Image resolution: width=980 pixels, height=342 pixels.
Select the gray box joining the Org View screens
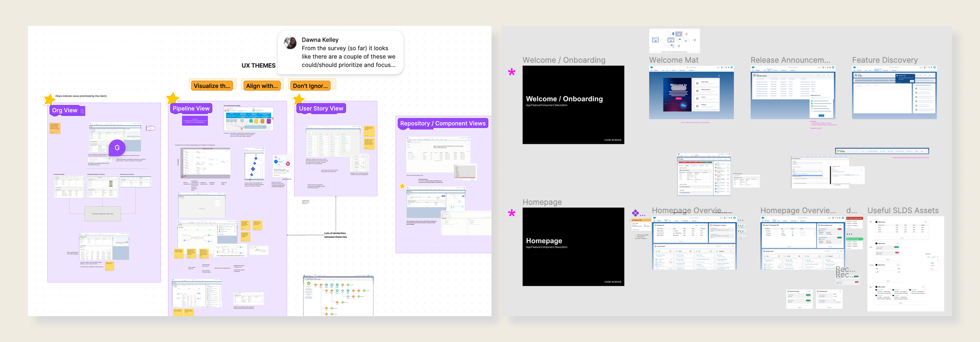point(103,214)
